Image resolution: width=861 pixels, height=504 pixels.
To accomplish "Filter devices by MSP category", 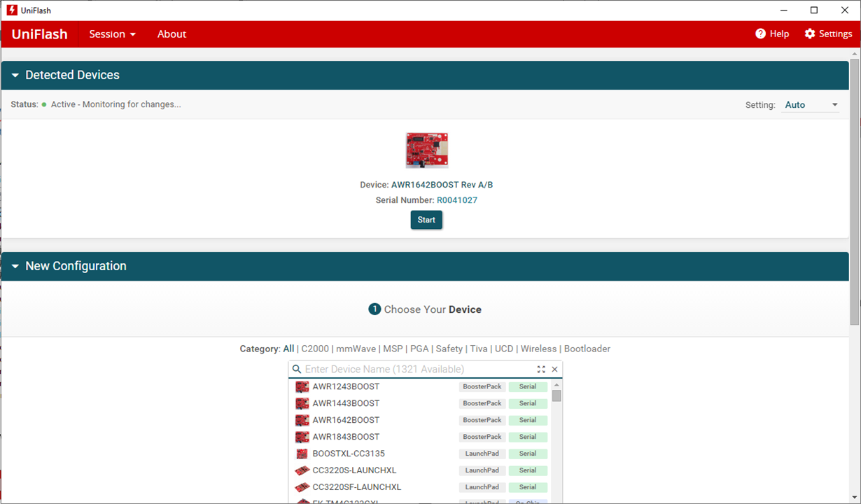I will click(393, 349).
